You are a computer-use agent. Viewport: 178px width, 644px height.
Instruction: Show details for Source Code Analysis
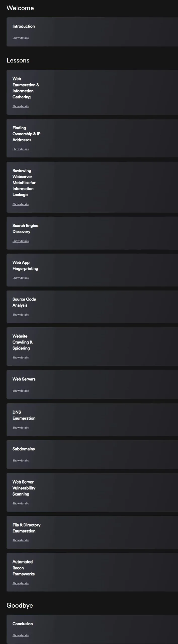[21, 315]
